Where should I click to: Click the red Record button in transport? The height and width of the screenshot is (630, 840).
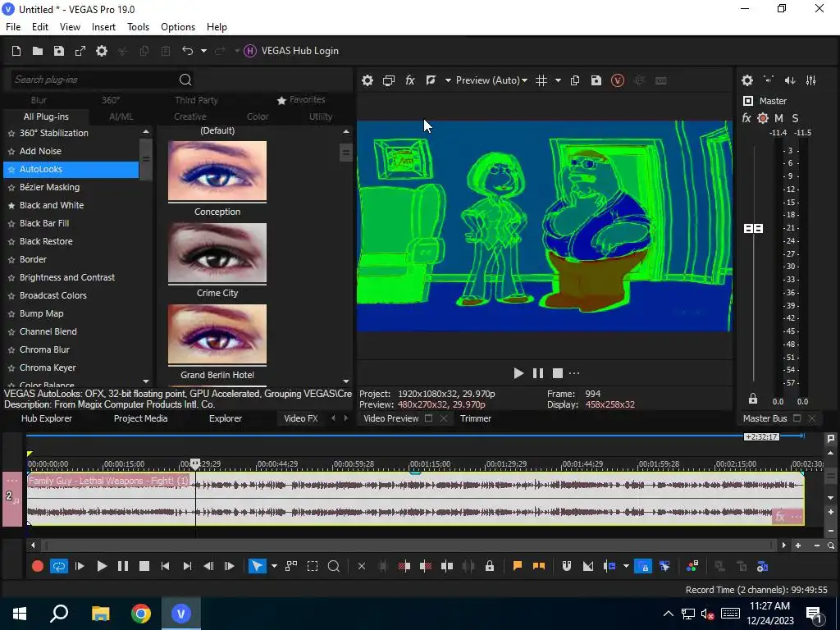tap(38, 566)
